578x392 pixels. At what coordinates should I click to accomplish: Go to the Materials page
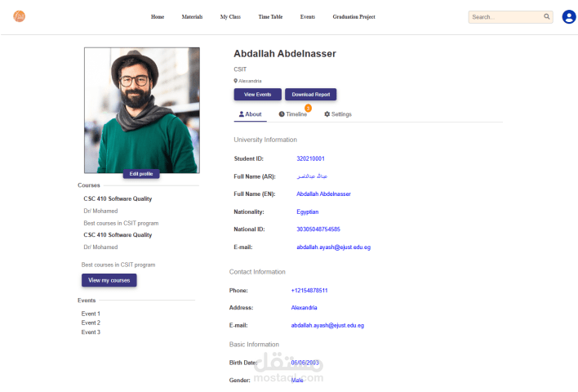(x=192, y=16)
